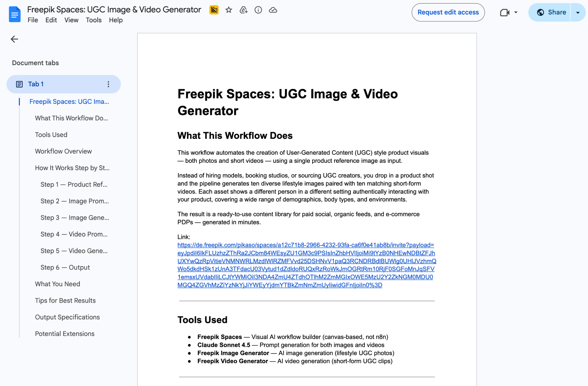Expand the meeting options dropdown arrow
The image size is (588, 386).
tap(516, 12)
